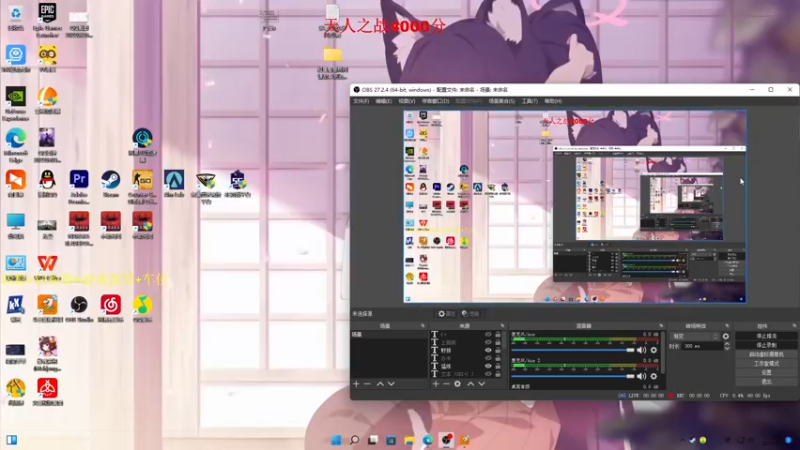Toggle the lock of the third text source
The height and width of the screenshot is (450, 800).
click(498, 351)
